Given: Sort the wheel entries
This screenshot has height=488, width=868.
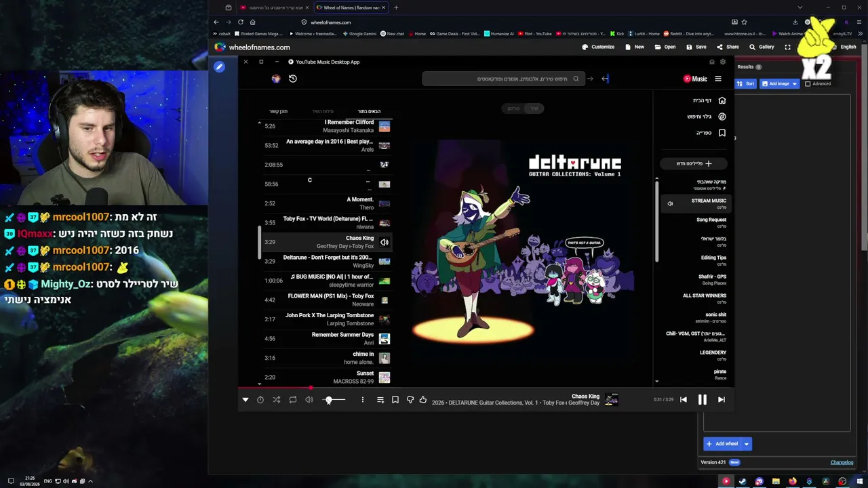Looking at the screenshot, I should pos(747,84).
